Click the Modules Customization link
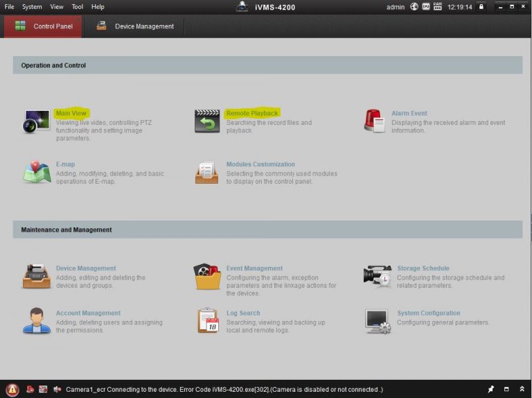This screenshot has width=532, height=398. tap(260, 164)
